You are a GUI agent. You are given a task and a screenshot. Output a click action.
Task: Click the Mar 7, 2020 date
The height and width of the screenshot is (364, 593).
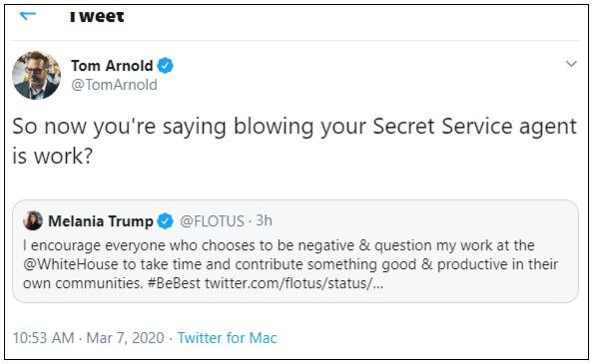(125, 337)
